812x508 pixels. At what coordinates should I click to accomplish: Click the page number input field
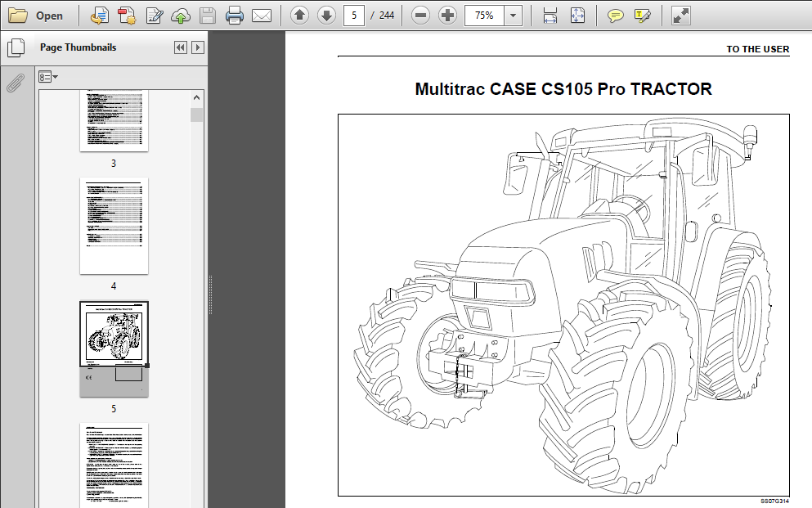click(354, 16)
